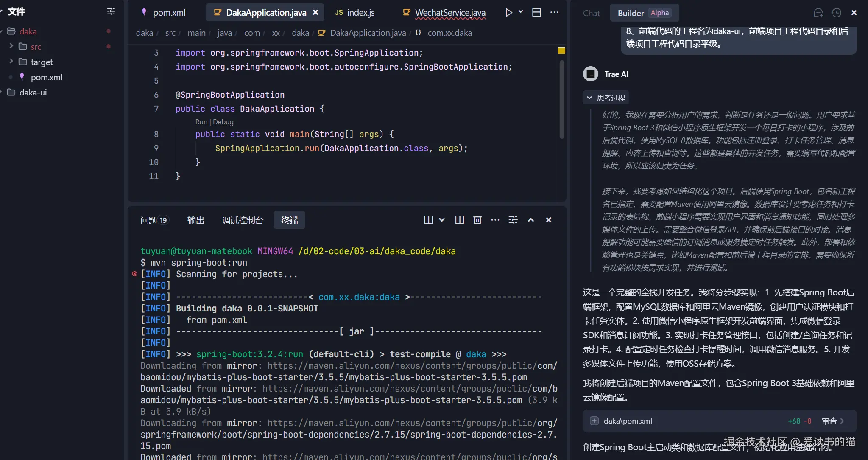The image size is (868, 460).
Task: Open terminal launch profile dropdown
Action: point(442,220)
